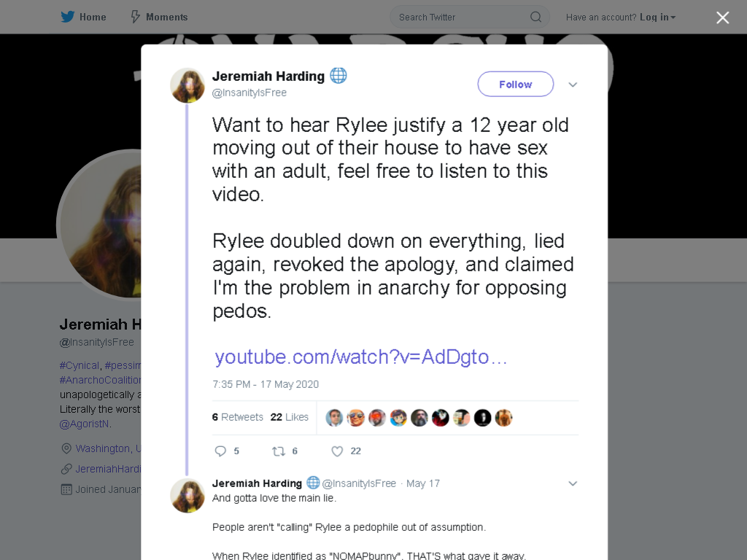Click first liker avatar in the likes row
The height and width of the screenshot is (560, 747).
click(x=334, y=418)
